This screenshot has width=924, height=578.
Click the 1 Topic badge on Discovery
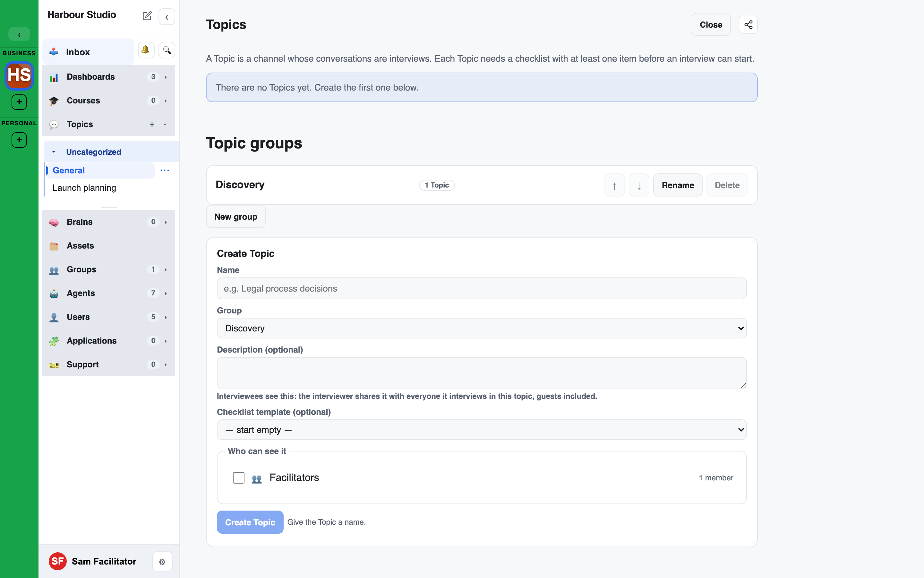437,185
